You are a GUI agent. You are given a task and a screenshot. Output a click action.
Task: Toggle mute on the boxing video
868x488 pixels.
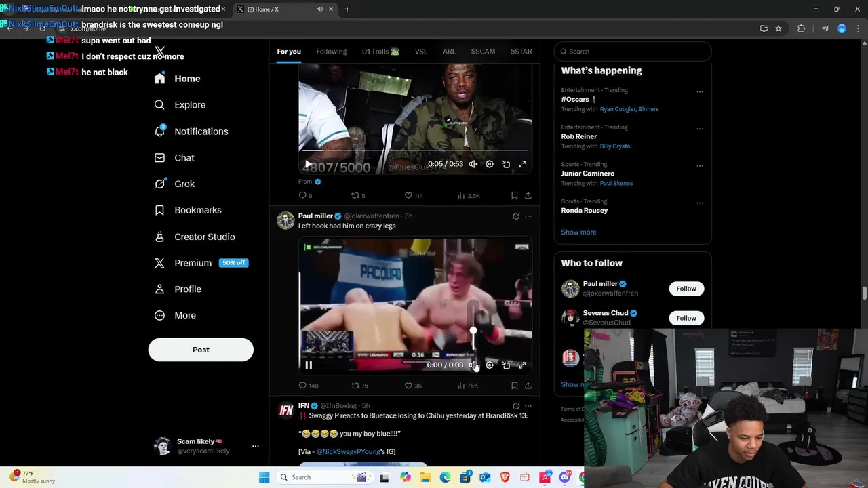pos(473,365)
